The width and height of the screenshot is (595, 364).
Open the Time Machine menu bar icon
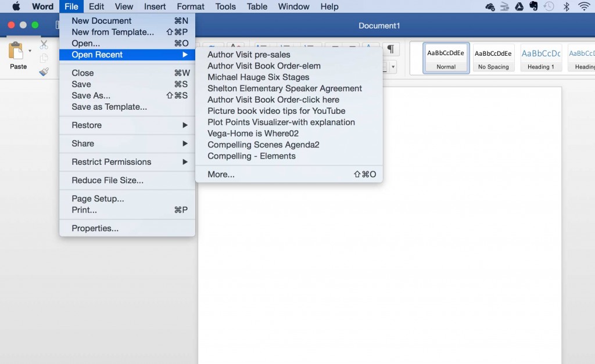coord(549,6)
